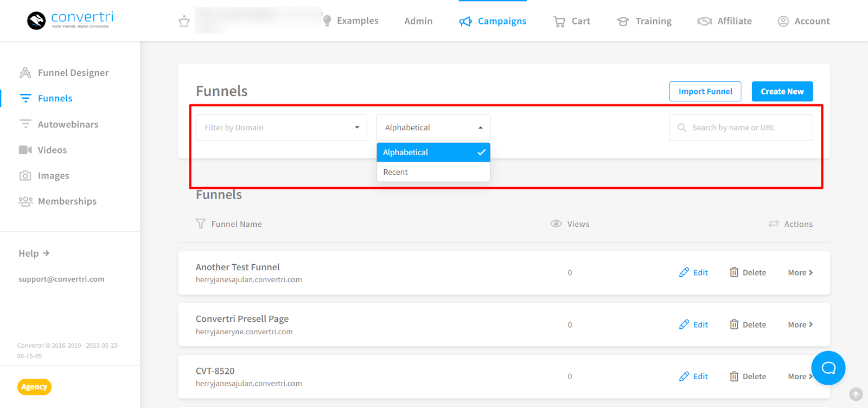Image resolution: width=868 pixels, height=408 pixels.
Task: Click the crown basket icon in top bar
Action: click(x=184, y=21)
